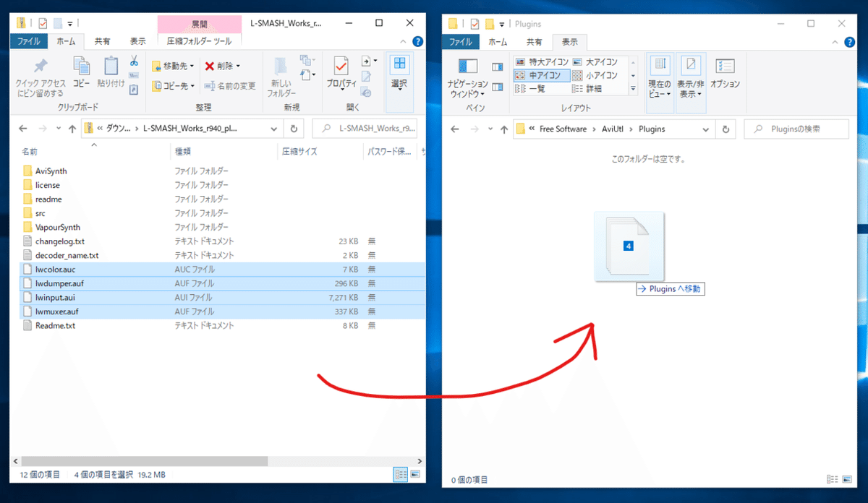Open View (表示) tab in L-SMASH window

coord(137,42)
